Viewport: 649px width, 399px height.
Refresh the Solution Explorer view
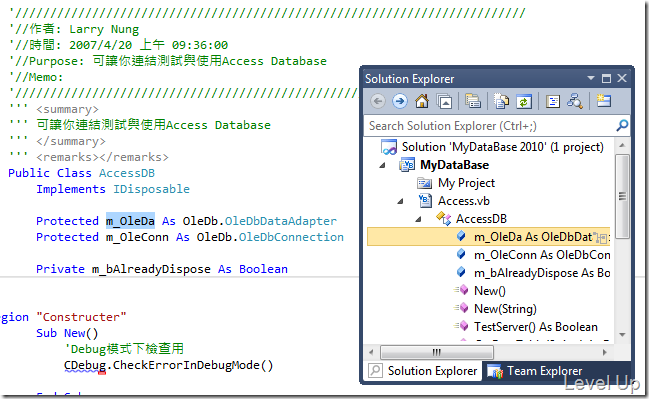coord(524,101)
